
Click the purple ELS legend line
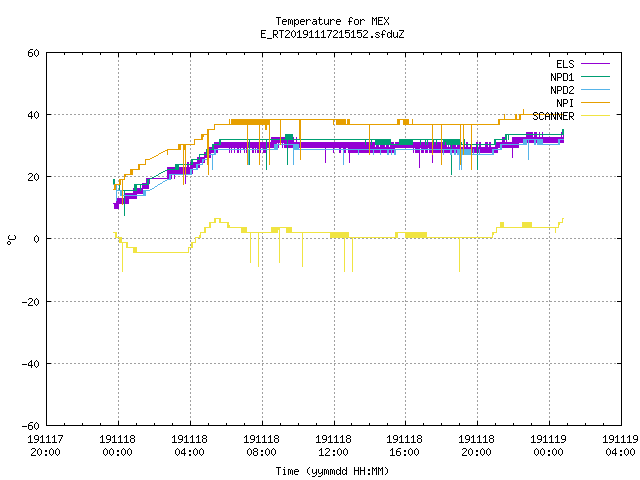point(595,64)
